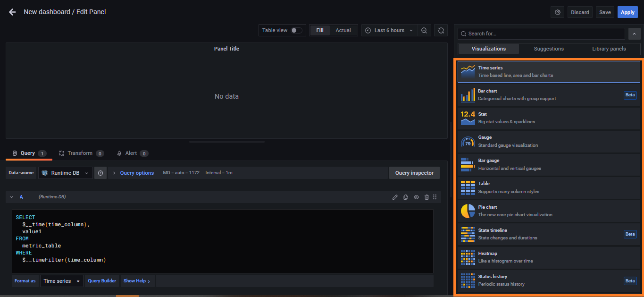
Task: Select the Actual display mode
Action: click(343, 30)
